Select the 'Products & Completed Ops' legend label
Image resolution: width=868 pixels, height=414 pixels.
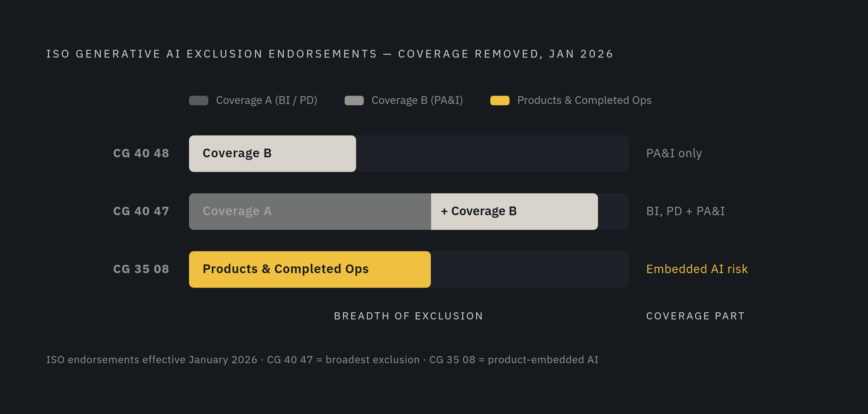coord(584,100)
